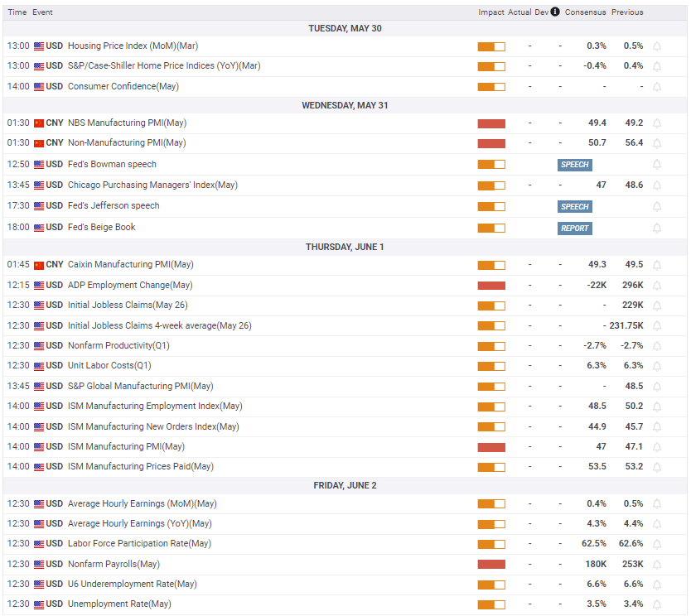Set alert bell for Nonfarm Productivity(Q1)

657,346
